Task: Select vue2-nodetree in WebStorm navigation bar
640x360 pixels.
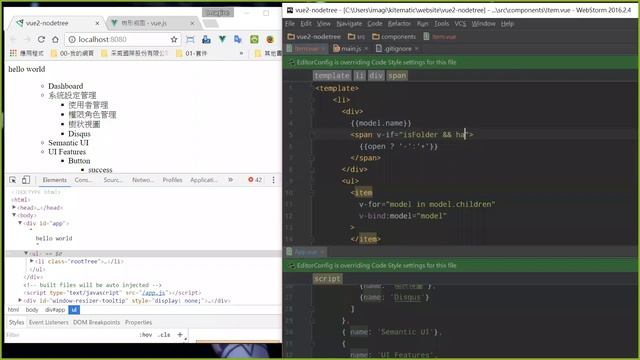Action: 314,37
